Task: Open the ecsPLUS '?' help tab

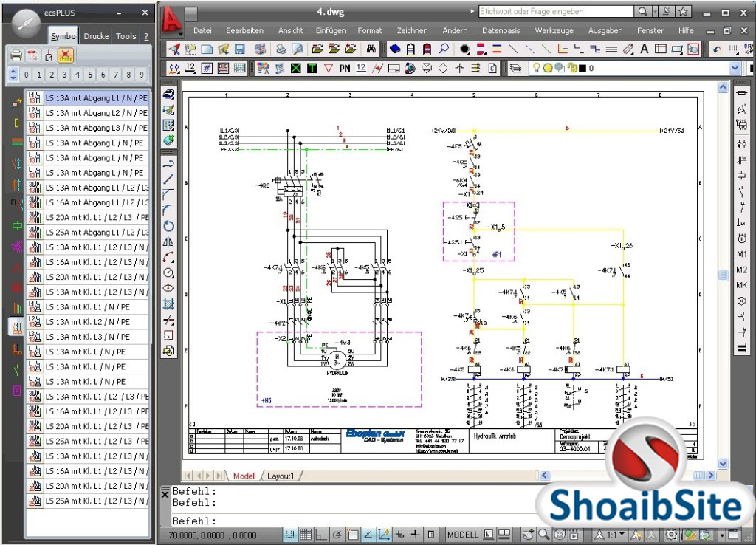Action: [146, 36]
